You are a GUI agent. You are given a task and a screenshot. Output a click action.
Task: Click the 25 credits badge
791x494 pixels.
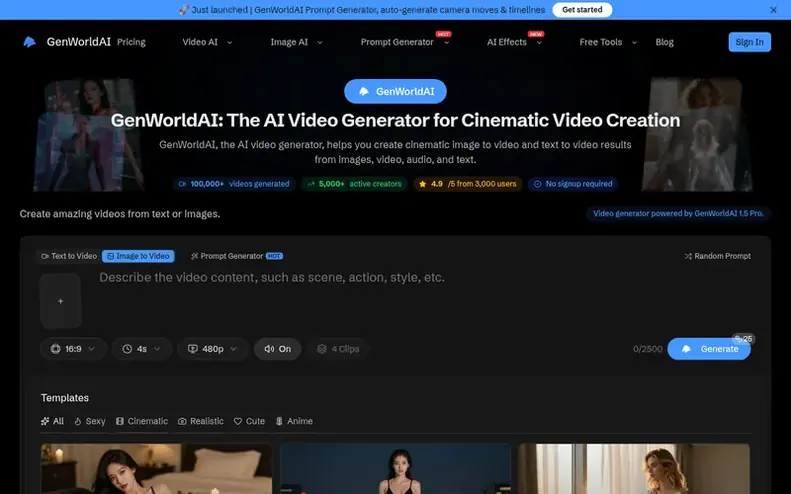point(744,339)
